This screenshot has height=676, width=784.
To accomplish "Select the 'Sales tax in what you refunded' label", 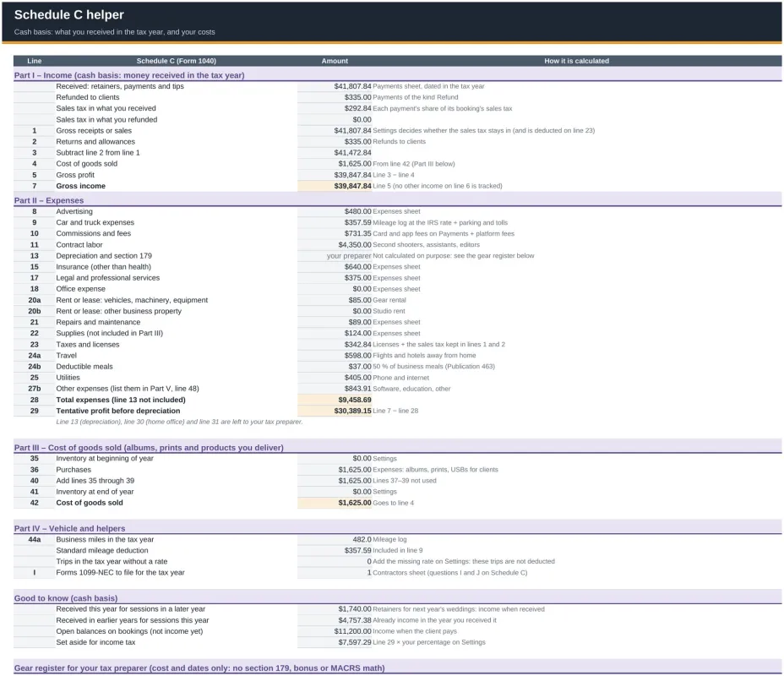I will click(x=106, y=119).
